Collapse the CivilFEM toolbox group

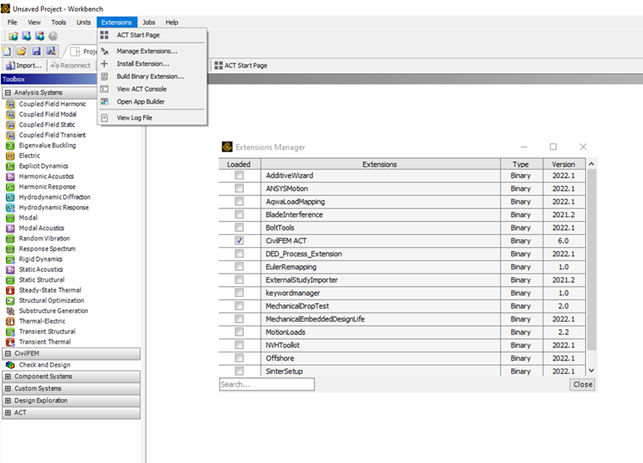pyautogui.click(x=8, y=354)
